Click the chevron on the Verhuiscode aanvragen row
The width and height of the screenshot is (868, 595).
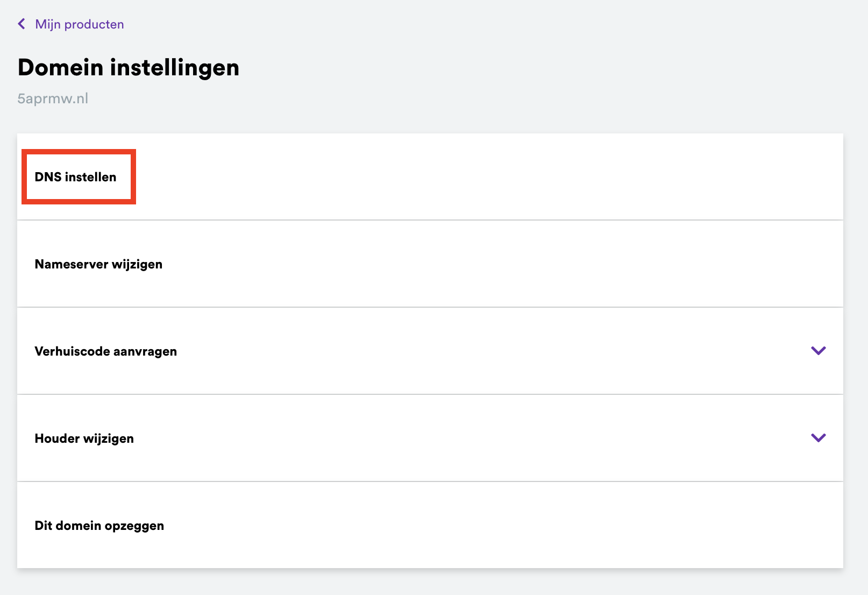(x=818, y=351)
